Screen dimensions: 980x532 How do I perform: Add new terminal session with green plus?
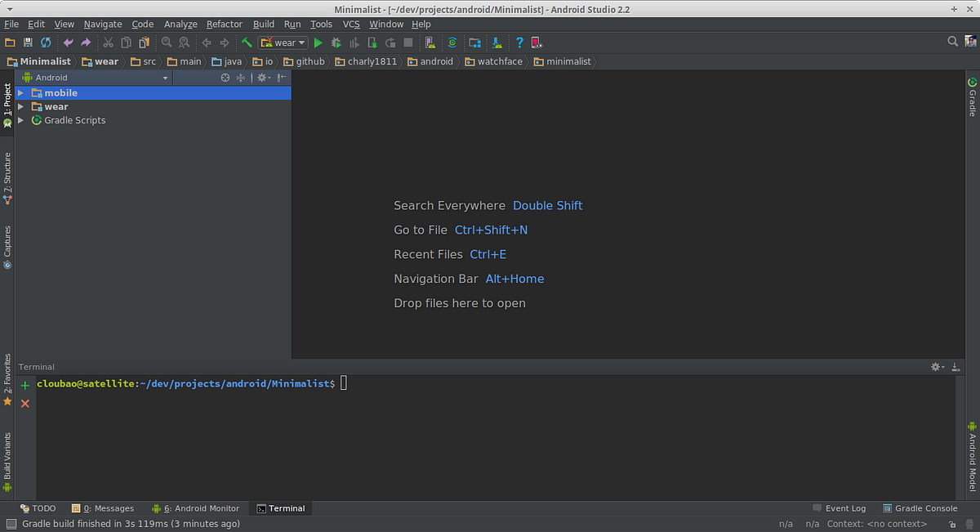pos(25,386)
